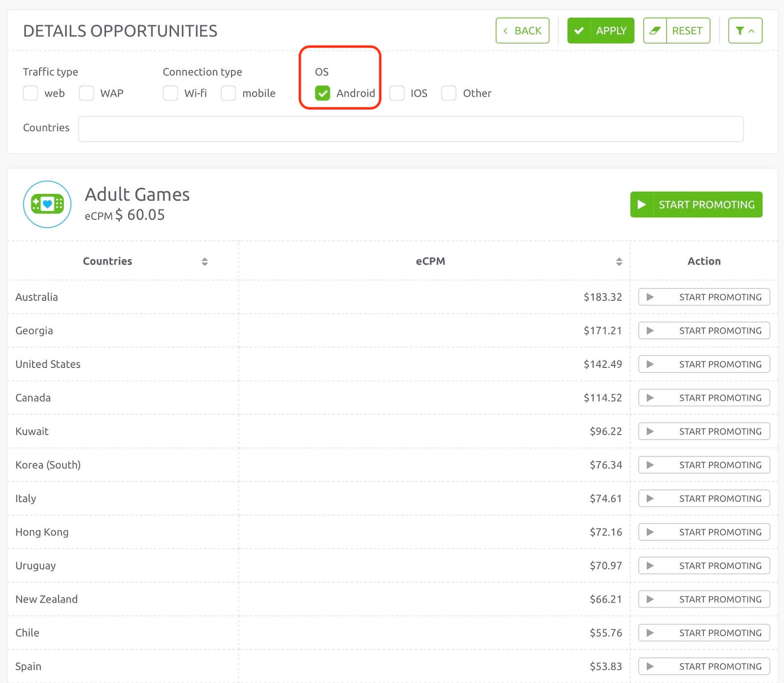Start promoting in Australia

pyautogui.click(x=704, y=297)
